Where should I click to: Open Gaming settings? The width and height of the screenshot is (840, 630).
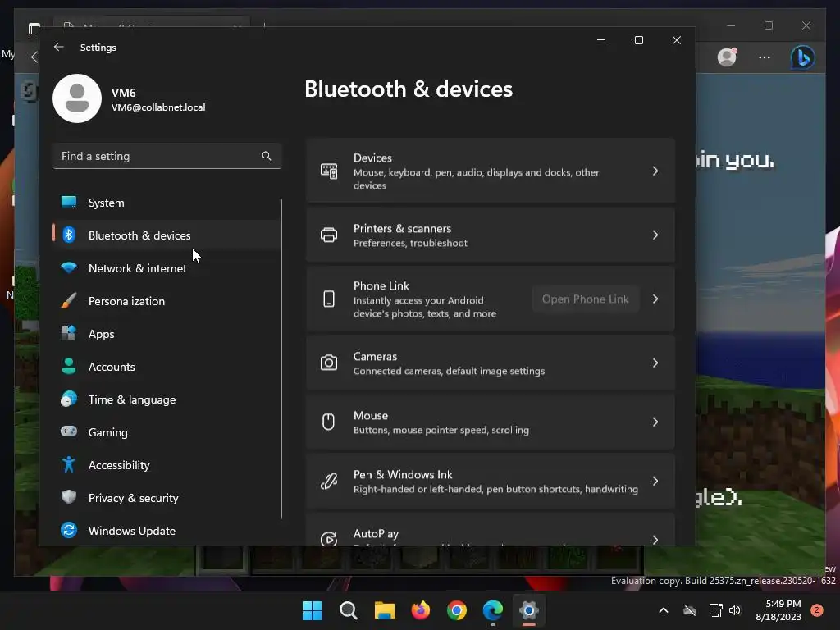tap(166, 431)
